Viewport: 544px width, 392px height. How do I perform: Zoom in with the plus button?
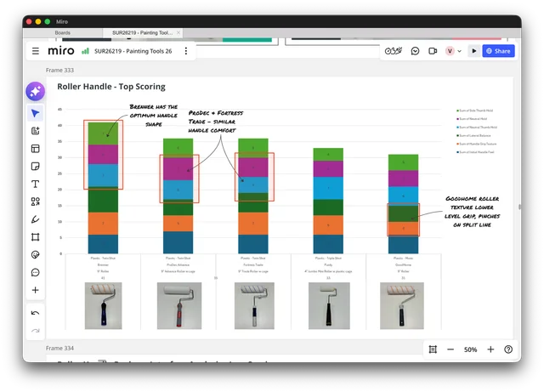point(490,349)
